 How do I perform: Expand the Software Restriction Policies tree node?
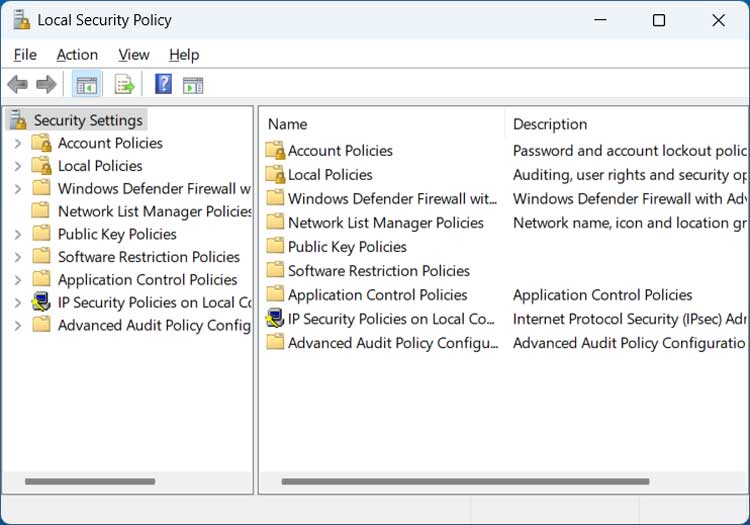pos(18,257)
